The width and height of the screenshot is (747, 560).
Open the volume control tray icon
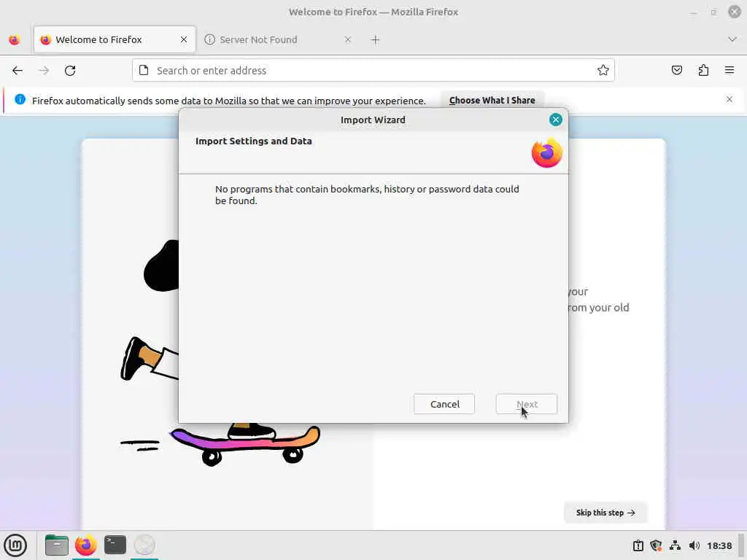(x=694, y=545)
